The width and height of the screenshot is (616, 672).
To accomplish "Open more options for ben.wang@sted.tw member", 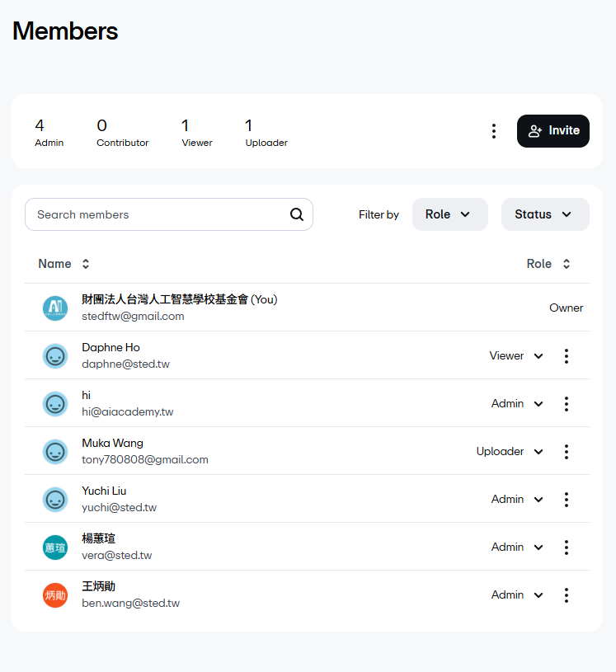I will (567, 595).
